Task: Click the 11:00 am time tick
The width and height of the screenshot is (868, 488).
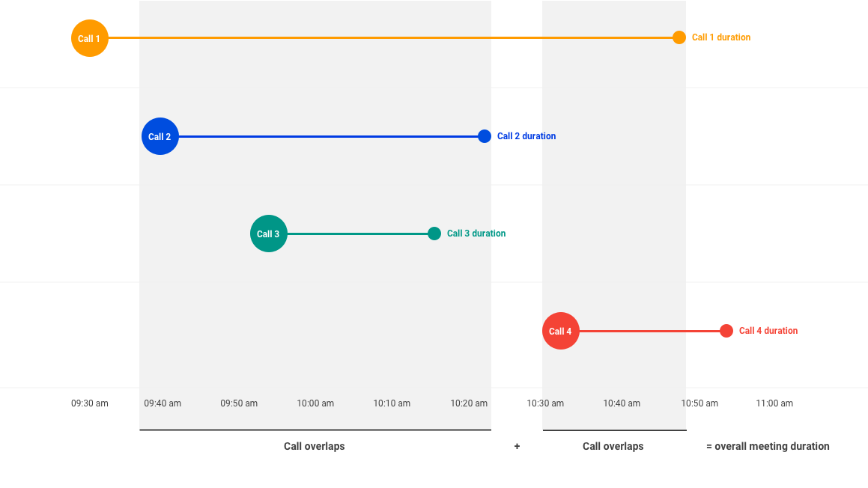Action: [774, 403]
